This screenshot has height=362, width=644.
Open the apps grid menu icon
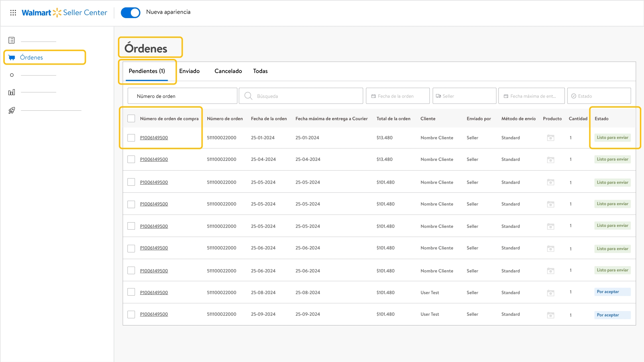(13, 13)
